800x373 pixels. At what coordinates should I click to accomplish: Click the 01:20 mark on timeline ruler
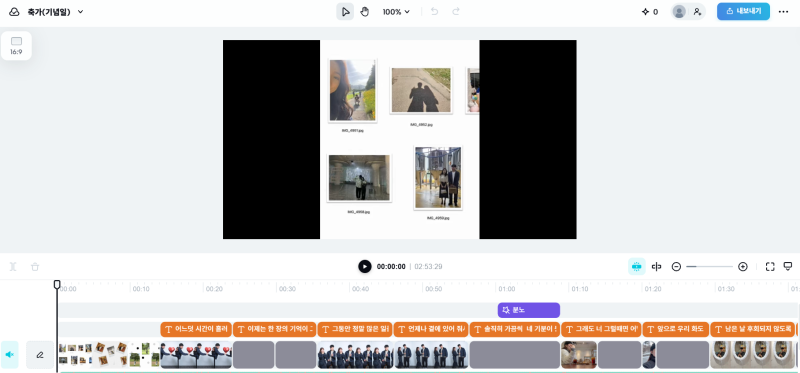point(653,289)
